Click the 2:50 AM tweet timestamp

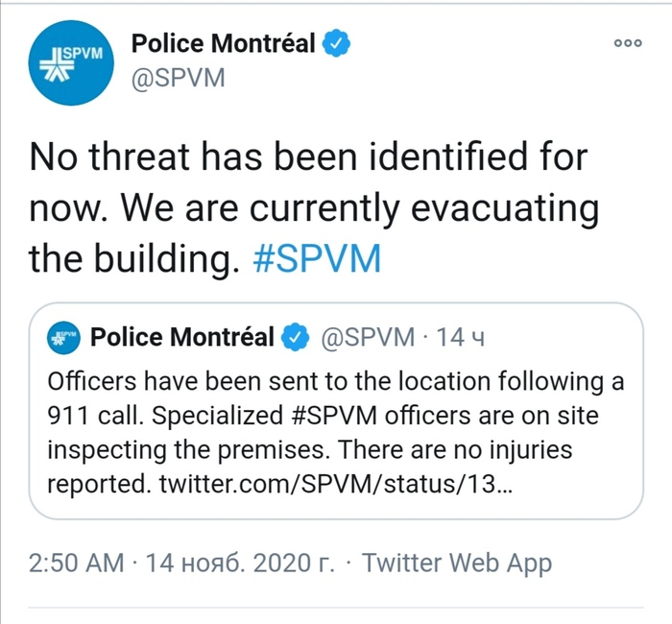76,563
